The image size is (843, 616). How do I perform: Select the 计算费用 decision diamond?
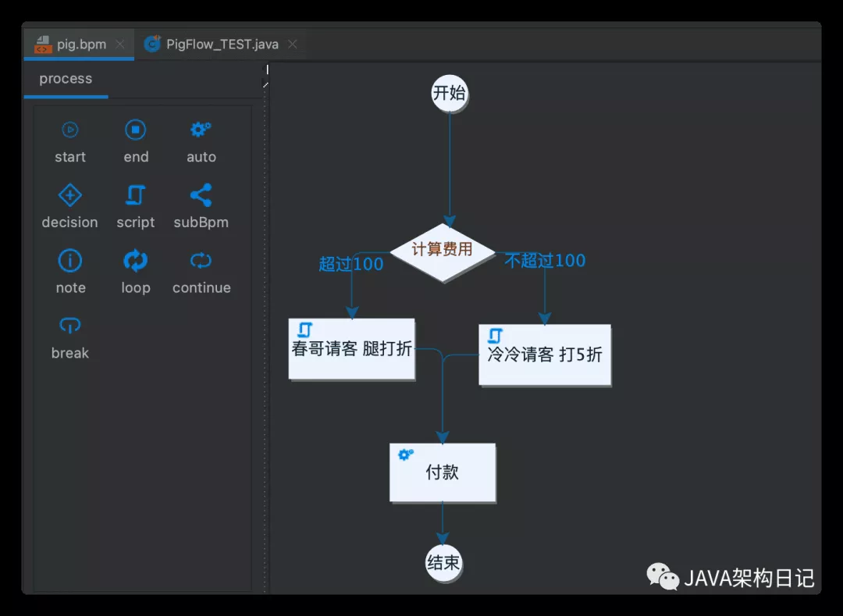click(x=442, y=252)
